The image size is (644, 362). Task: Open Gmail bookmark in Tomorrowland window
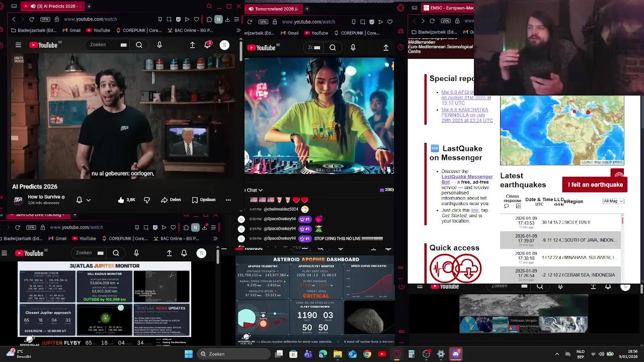289,33
